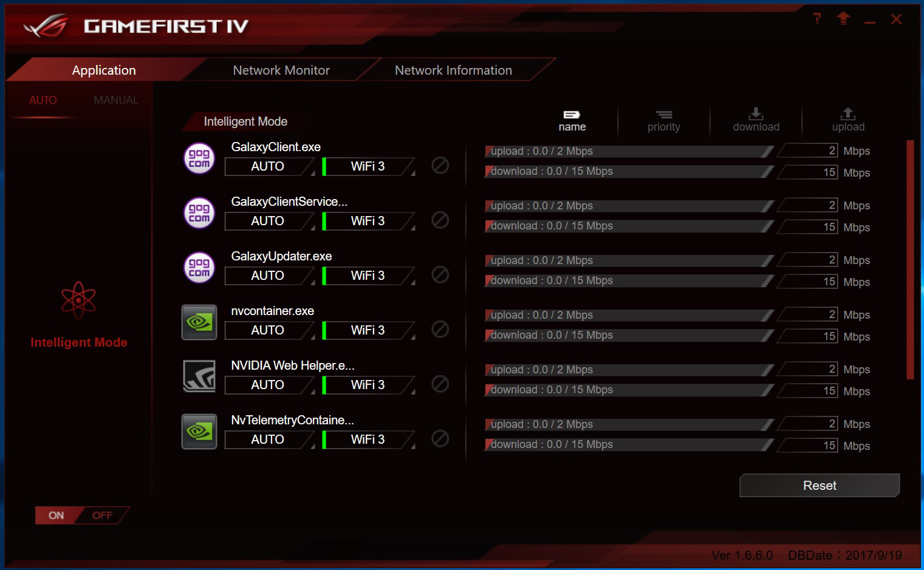Image resolution: width=924 pixels, height=570 pixels.
Task: Open the WiFi 3 adapter dropdown for NvTelemetryContainer
Action: [x=369, y=439]
